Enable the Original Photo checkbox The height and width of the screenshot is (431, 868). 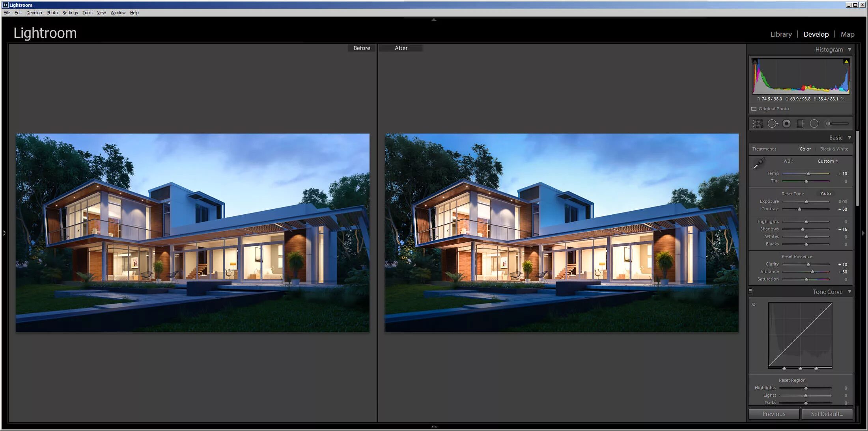pyautogui.click(x=754, y=109)
